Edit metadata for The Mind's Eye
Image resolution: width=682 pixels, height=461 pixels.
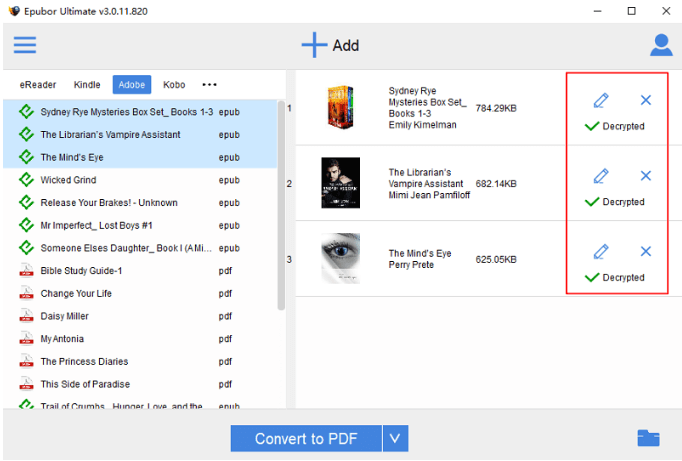click(600, 251)
